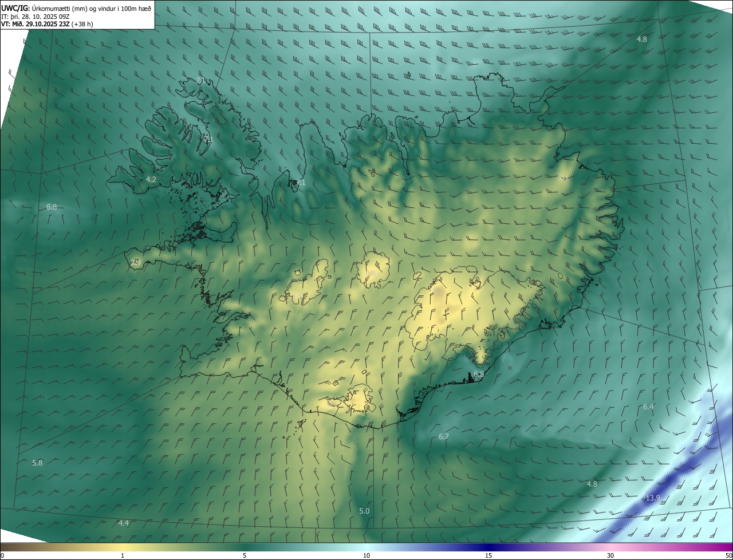733x560 pixels.
Task: Click the 4.4 value near the bottom-left corner
Action: tap(124, 523)
